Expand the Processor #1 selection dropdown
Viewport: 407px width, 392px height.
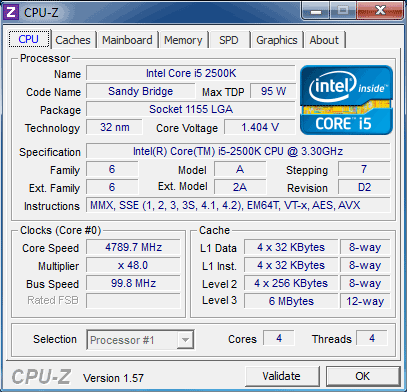click(140, 340)
